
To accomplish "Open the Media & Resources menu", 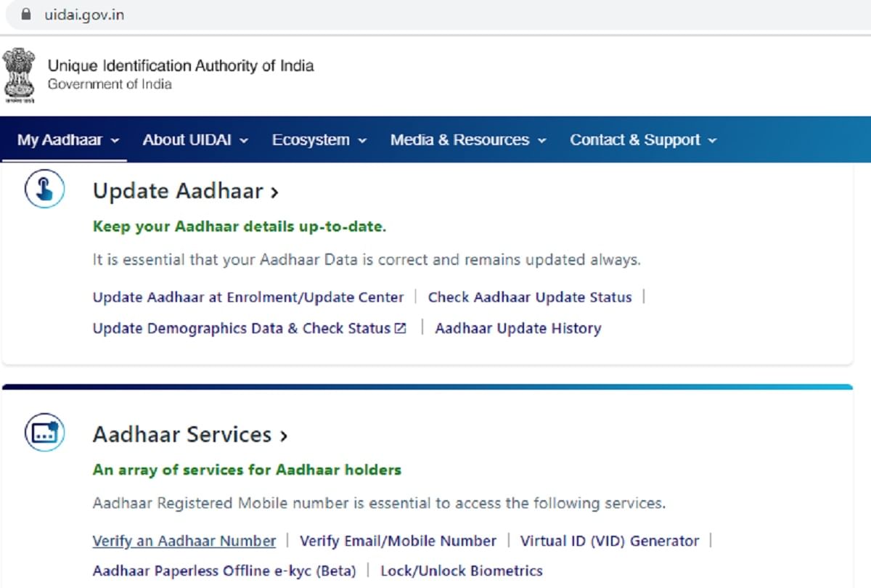I will click(x=462, y=139).
